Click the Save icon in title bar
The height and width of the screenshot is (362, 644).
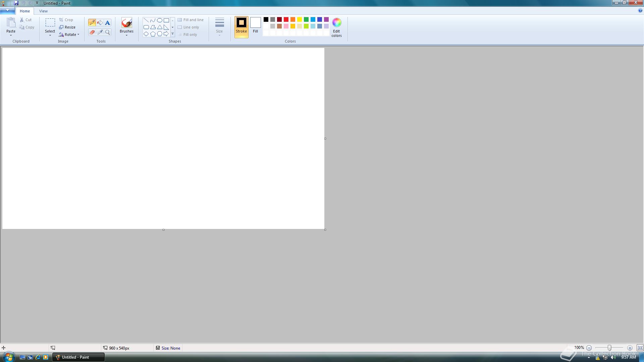[x=16, y=3]
